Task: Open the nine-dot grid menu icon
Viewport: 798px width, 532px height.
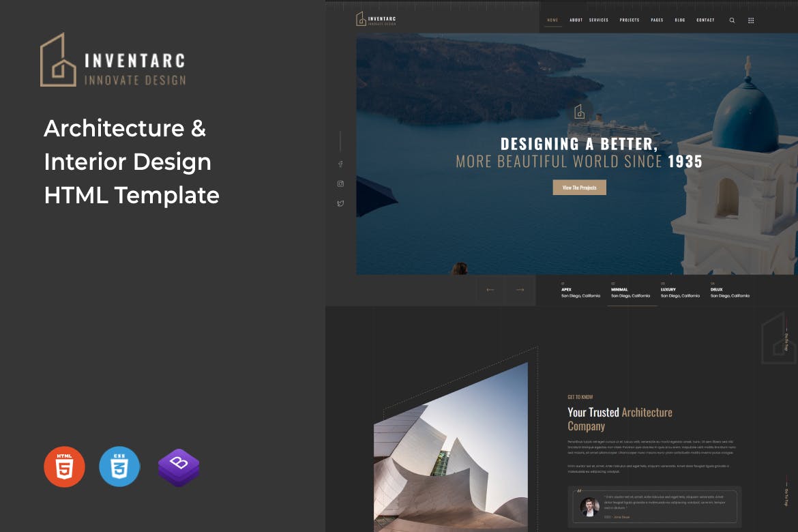Action: [751, 20]
